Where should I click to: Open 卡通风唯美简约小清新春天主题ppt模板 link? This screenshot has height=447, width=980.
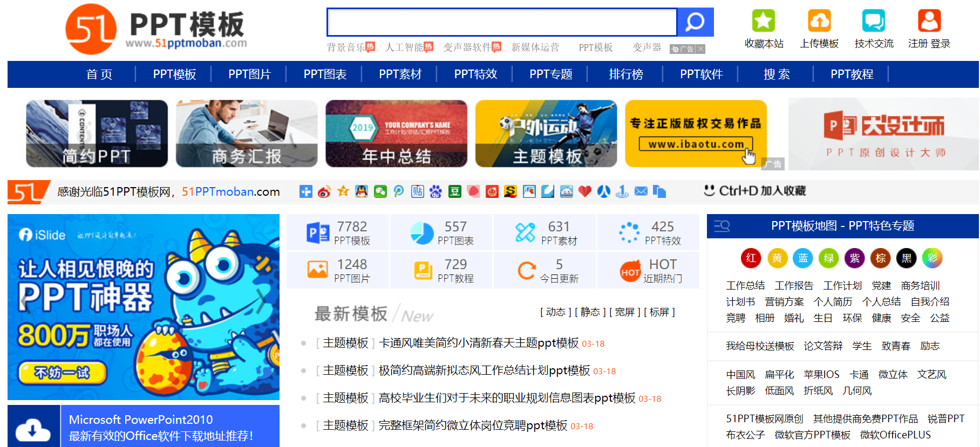point(479,343)
